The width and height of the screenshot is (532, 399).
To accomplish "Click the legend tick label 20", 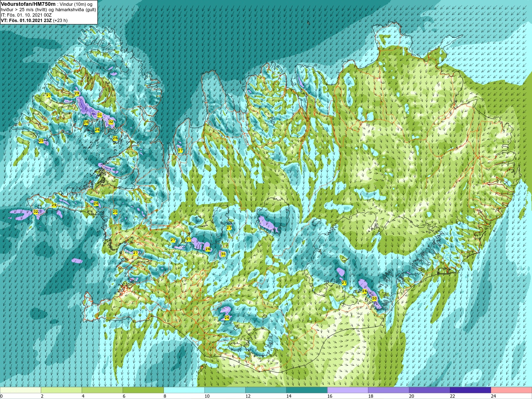I will coord(411,397).
